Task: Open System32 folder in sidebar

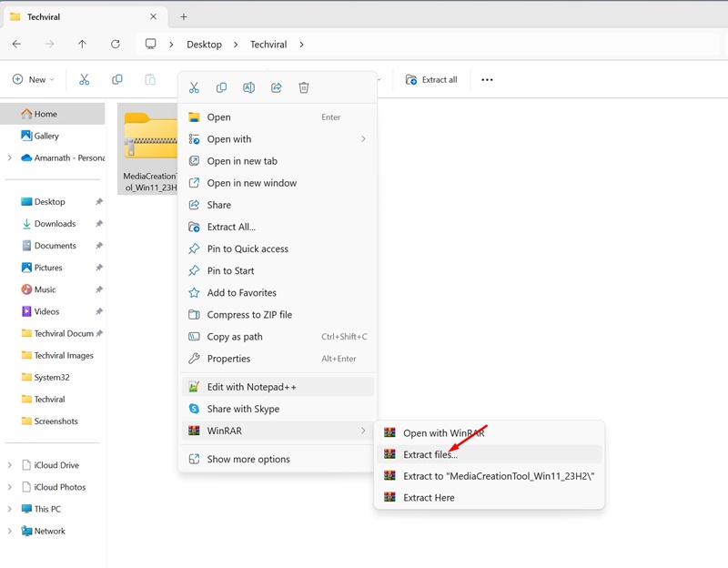Action: pyautogui.click(x=53, y=377)
